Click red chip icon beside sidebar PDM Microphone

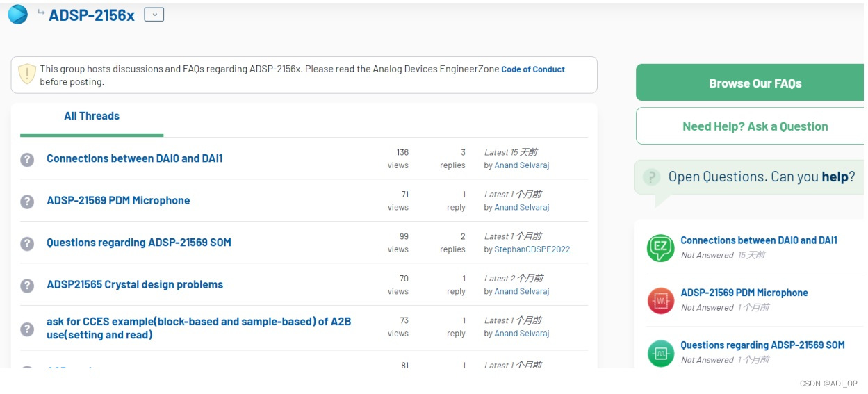660,300
